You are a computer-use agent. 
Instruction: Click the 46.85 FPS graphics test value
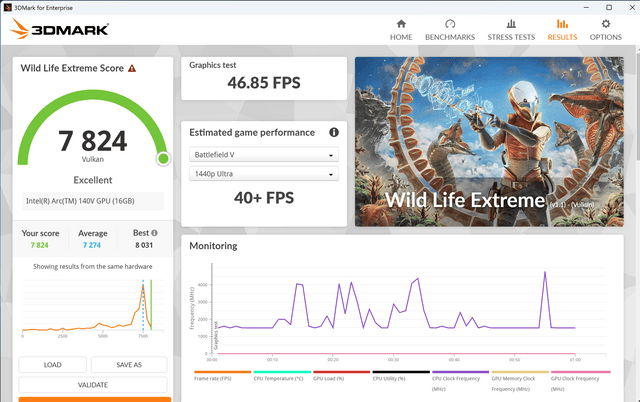[264, 83]
